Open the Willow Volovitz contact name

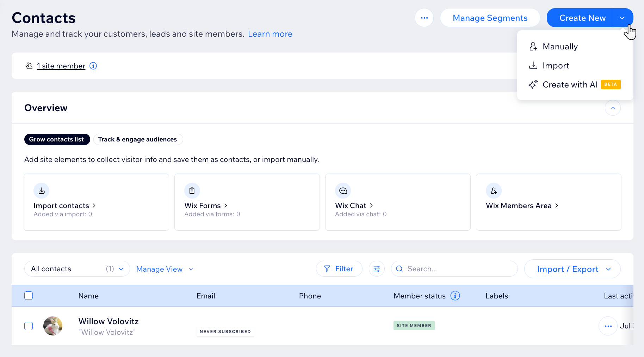[x=109, y=321]
